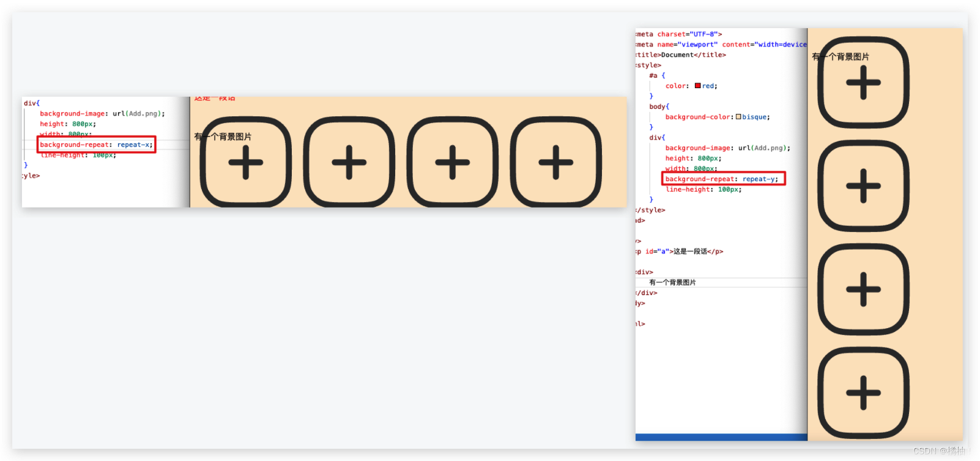This screenshot has width=980, height=461.
Task: Click the meta charset="UTF-8" line
Action: [x=678, y=34]
